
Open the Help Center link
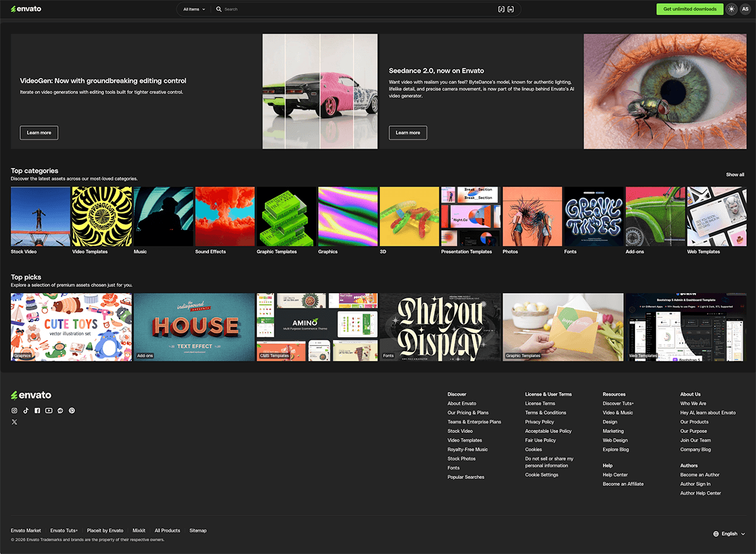pos(615,475)
